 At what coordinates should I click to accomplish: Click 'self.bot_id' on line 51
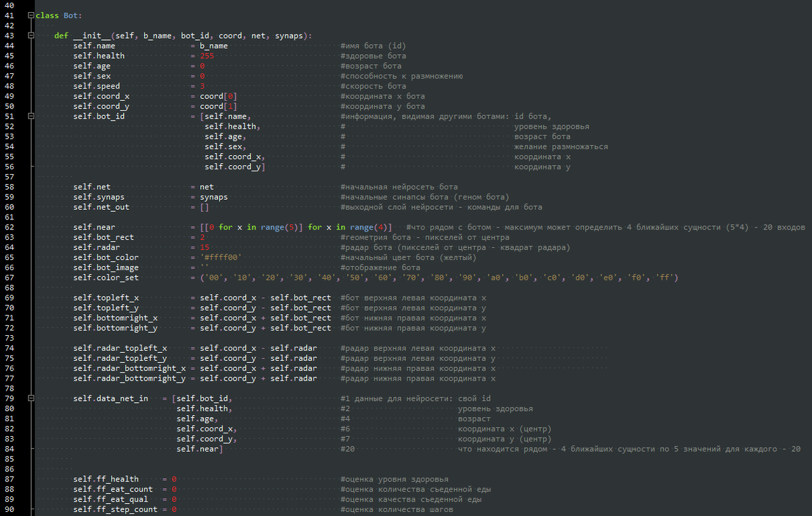pyautogui.click(x=99, y=116)
